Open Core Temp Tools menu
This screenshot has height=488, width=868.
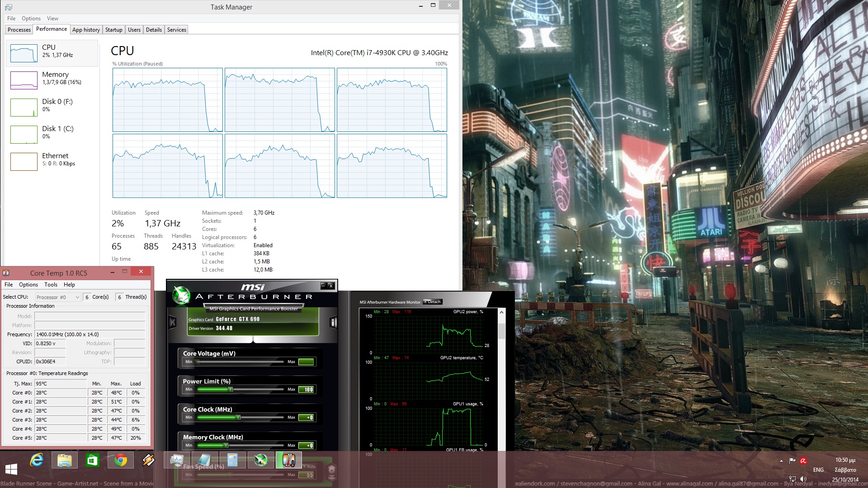pyautogui.click(x=51, y=285)
